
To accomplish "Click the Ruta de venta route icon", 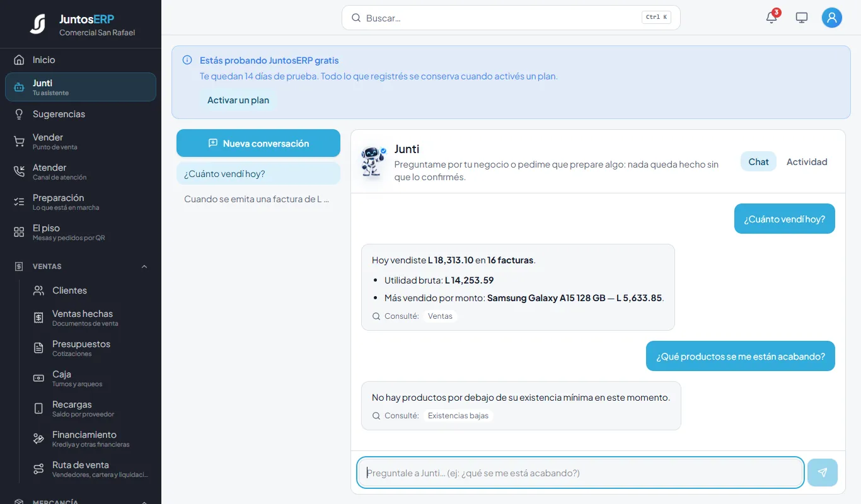I will [x=38, y=469].
